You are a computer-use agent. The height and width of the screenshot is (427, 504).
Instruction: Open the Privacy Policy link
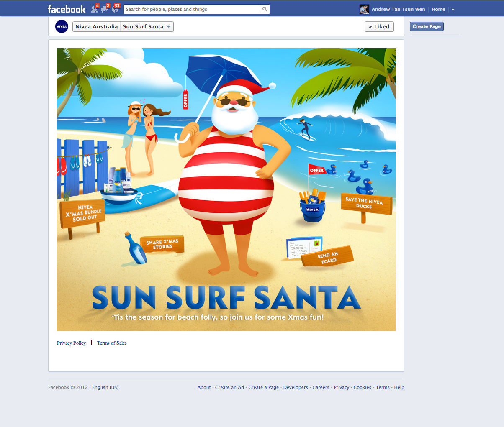click(71, 343)
